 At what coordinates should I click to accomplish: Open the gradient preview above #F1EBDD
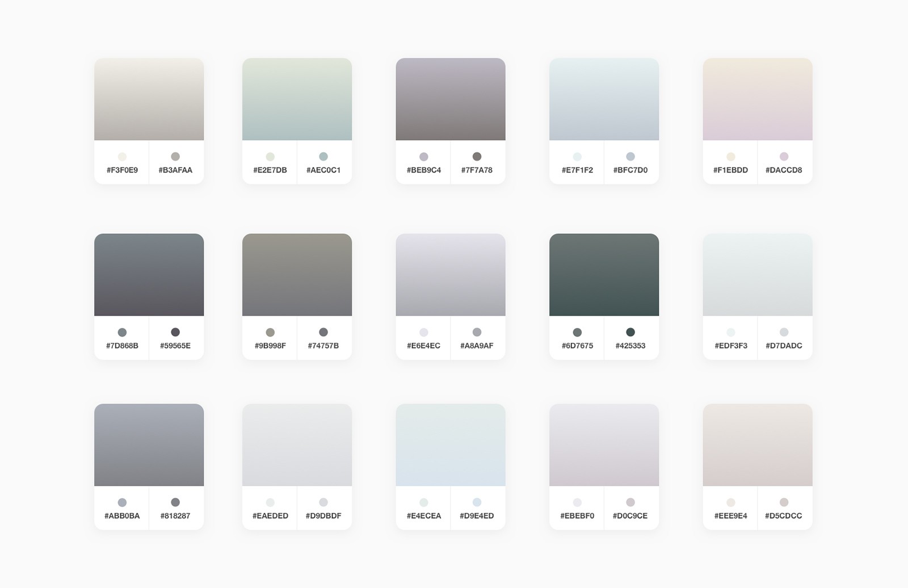758,99
